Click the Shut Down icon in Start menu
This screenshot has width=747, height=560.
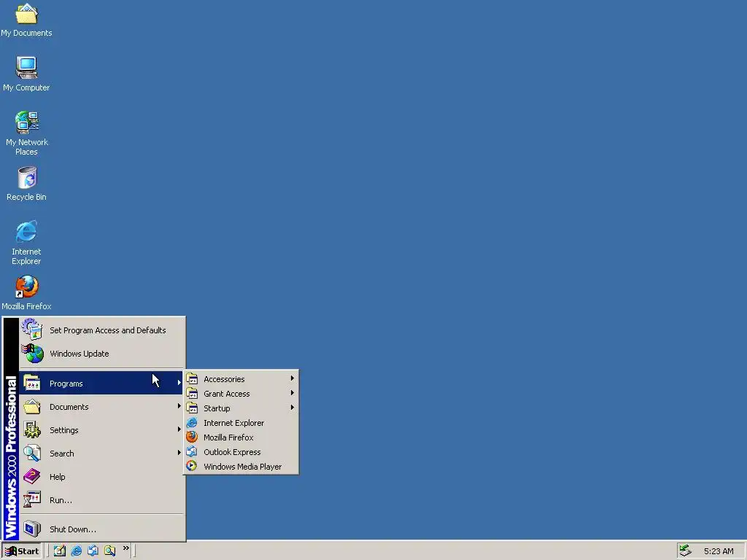tap(32, 529)
